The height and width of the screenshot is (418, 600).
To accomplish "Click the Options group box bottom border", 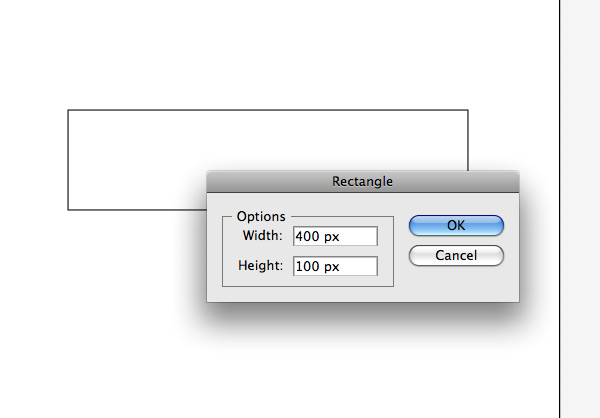I will click(308, 286).
